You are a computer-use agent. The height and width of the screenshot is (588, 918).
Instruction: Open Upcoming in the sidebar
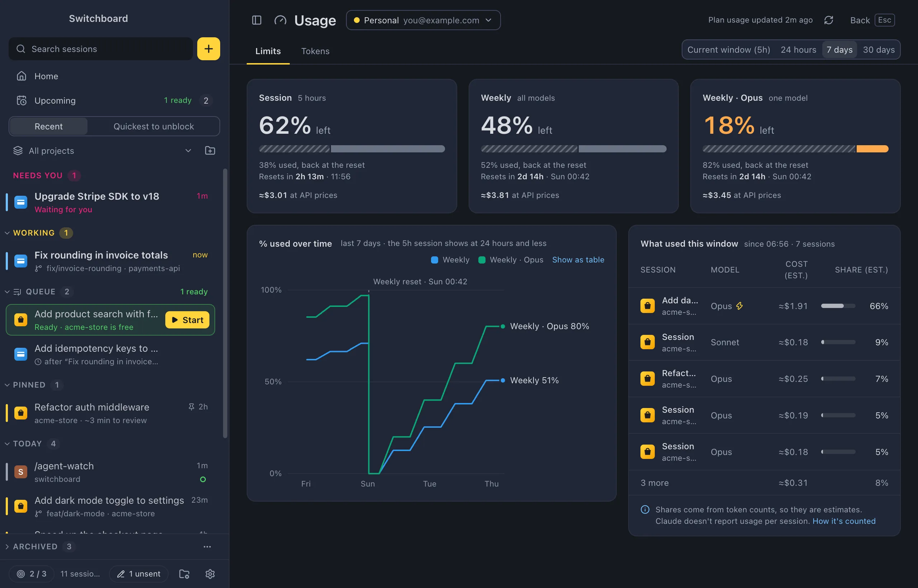click(x=114, y=100)
